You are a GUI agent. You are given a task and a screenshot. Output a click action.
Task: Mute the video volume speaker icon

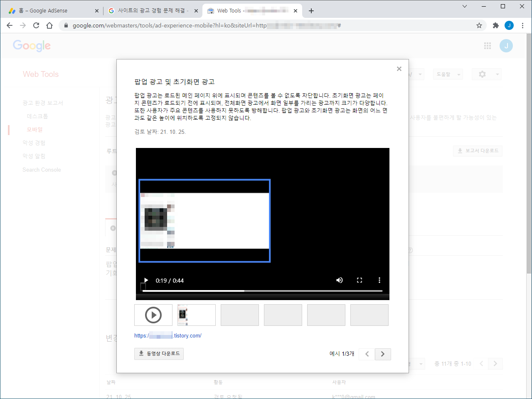(x=340, y=280)
